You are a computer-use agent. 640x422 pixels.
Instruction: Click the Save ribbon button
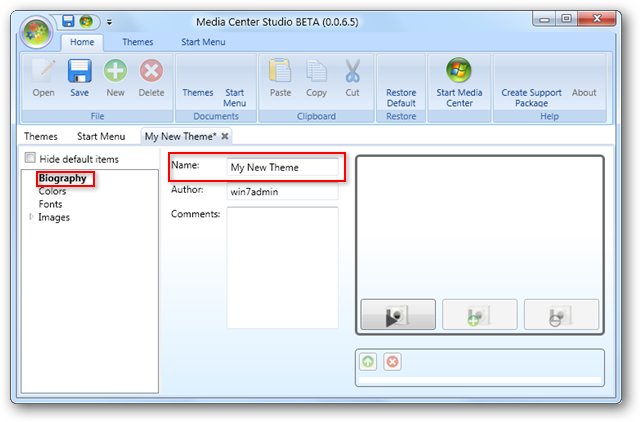pyautogui.click(x=80, y=78)
